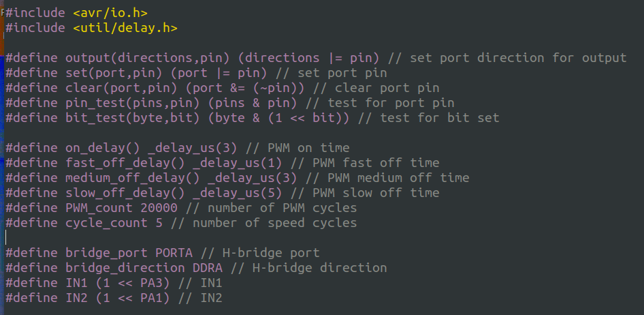
Task: Place cursor on the output macro name
Action: (87, 58)
